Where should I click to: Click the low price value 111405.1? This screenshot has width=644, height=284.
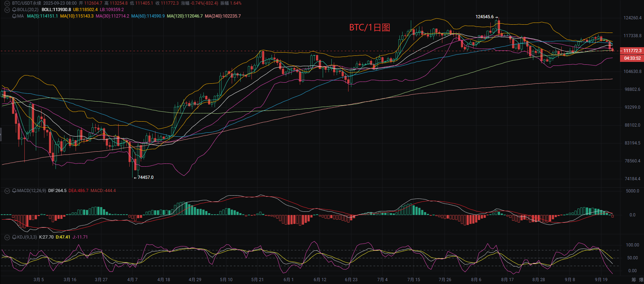click(144, 3)
